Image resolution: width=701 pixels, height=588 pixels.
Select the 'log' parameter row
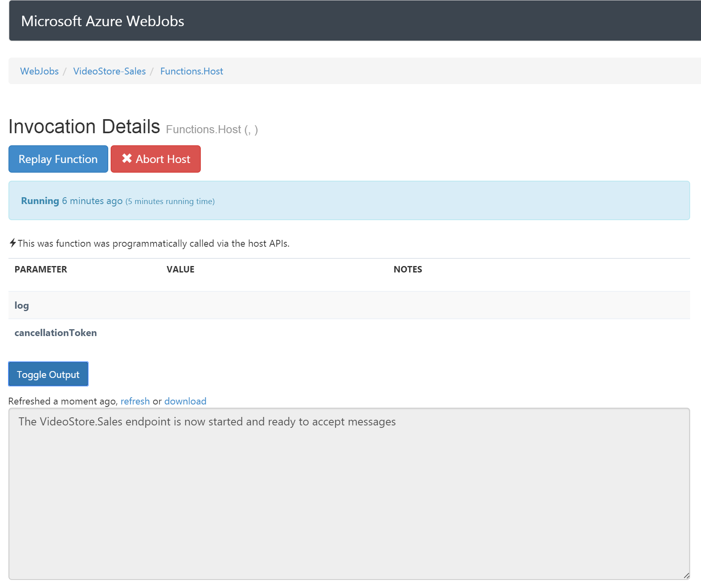(349, 305)
